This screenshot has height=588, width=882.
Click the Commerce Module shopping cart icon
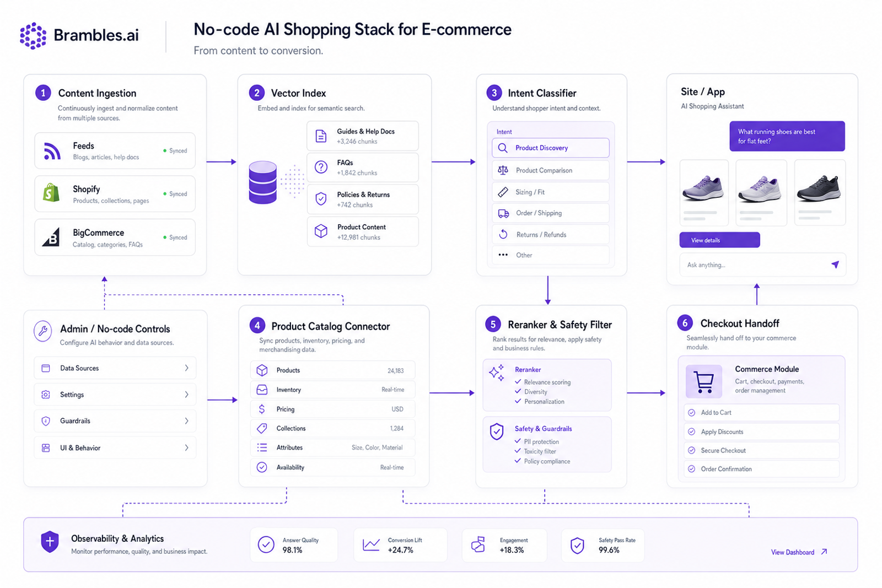(704, 381)
